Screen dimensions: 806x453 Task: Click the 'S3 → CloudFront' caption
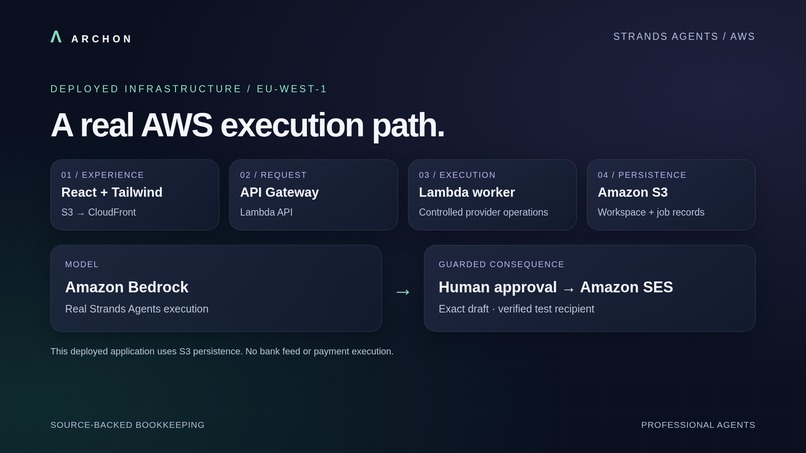(x=98, y=212)
